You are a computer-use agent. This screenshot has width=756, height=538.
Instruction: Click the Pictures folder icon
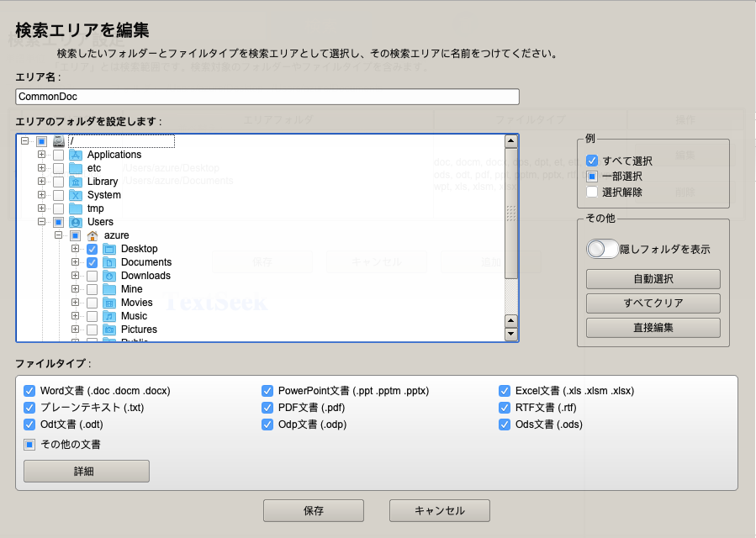tap(108, 330)
